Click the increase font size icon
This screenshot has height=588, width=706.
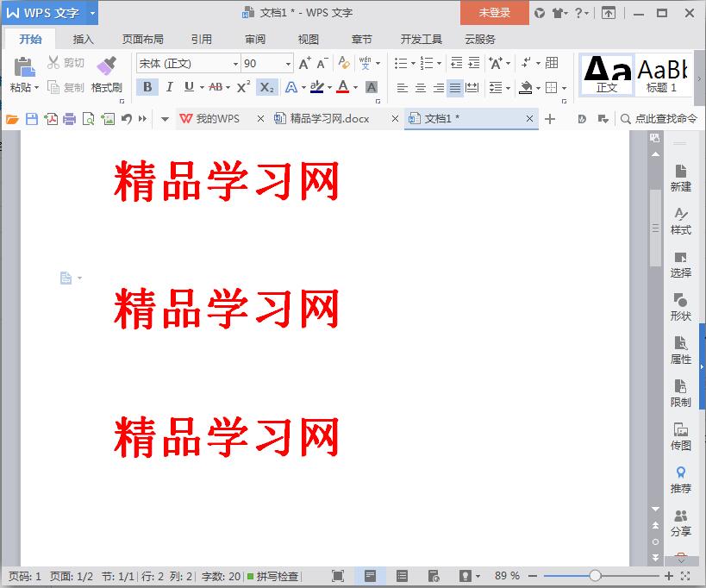pyautogui.click(x=304, y=63)
